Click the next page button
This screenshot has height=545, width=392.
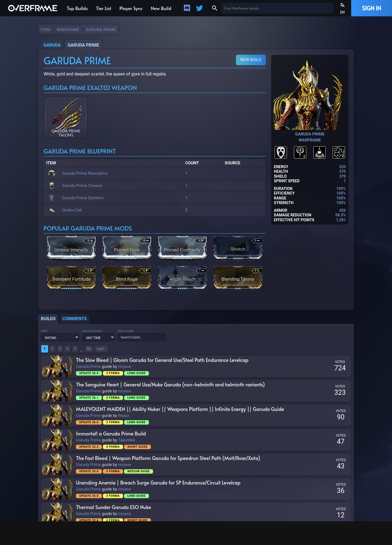(101, 349)
